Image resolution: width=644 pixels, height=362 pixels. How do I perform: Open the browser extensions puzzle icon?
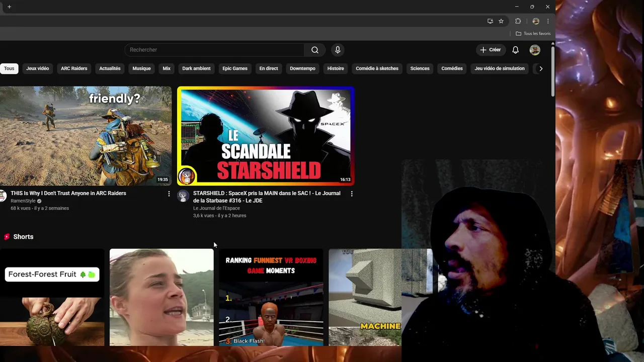[518, 21]
